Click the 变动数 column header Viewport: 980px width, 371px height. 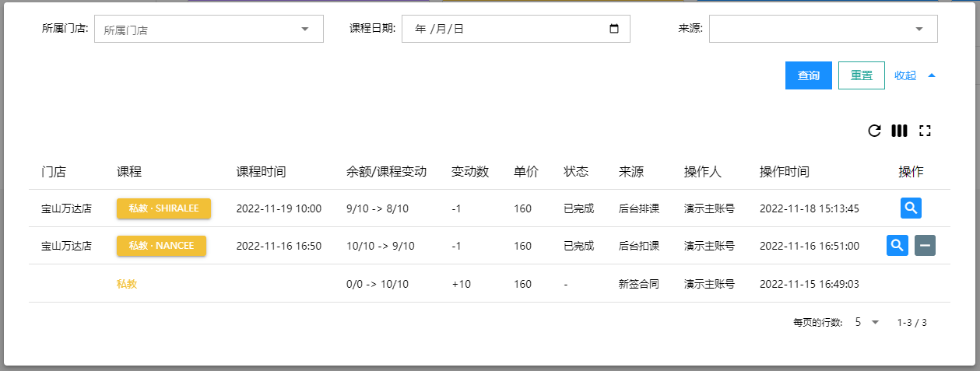(469, 172)
